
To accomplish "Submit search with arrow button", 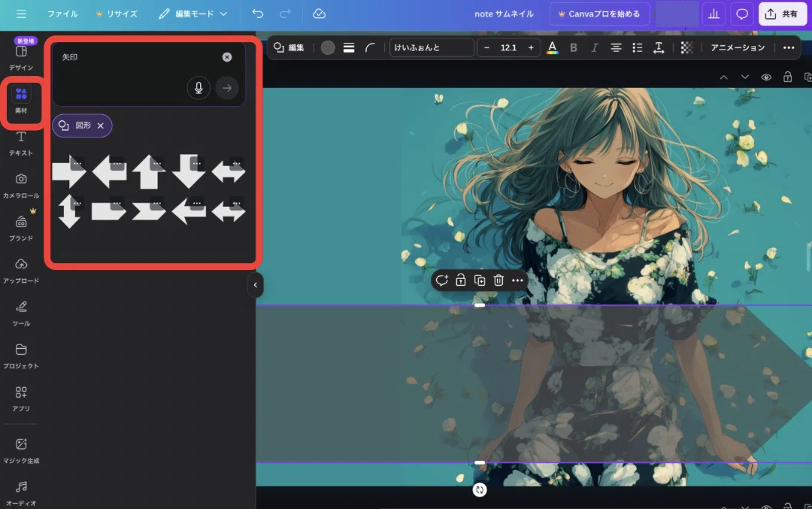I will click(227, 88).
